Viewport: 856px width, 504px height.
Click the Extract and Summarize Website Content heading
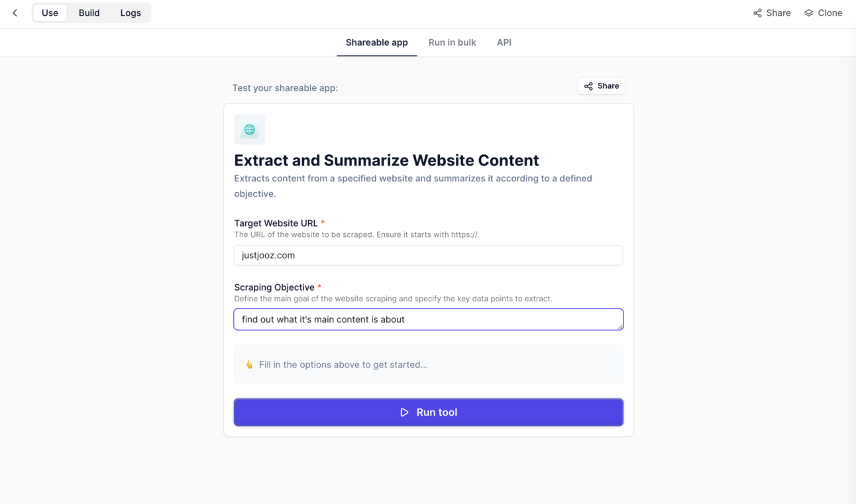click(x=386, y=160)
